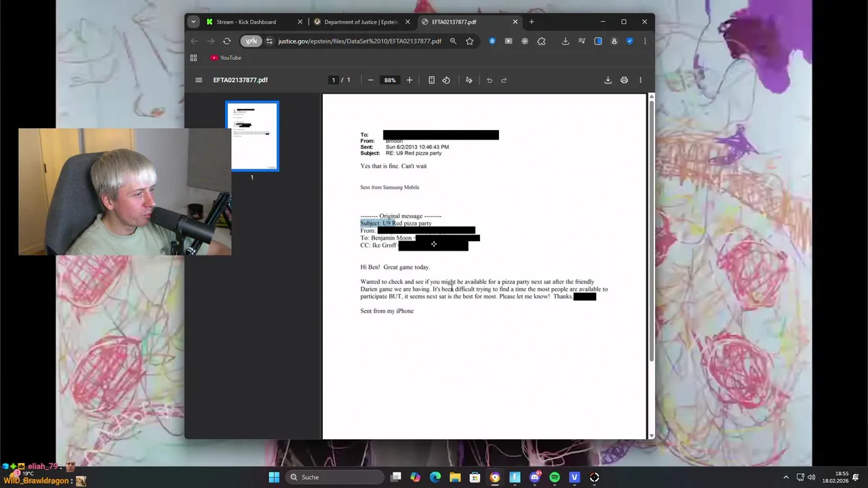Close the Department of Justice tab

tap(408, 22)
